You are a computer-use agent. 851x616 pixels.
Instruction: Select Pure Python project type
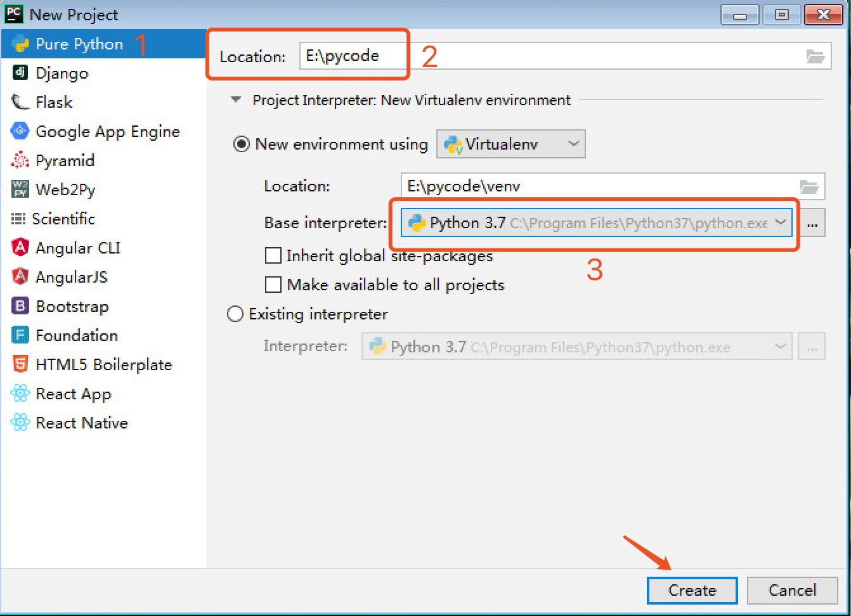103,44
